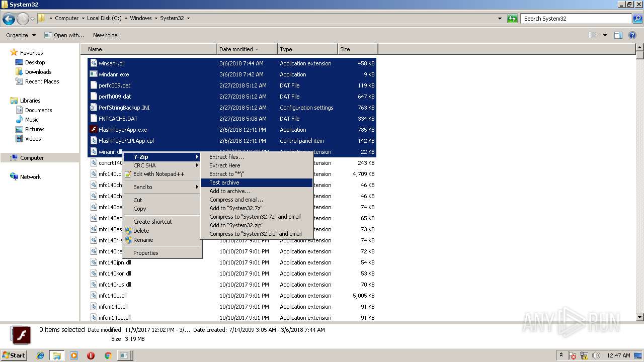Select the mfcm140u.dll file row
644x362 pixels.
[x=232, y=318]
